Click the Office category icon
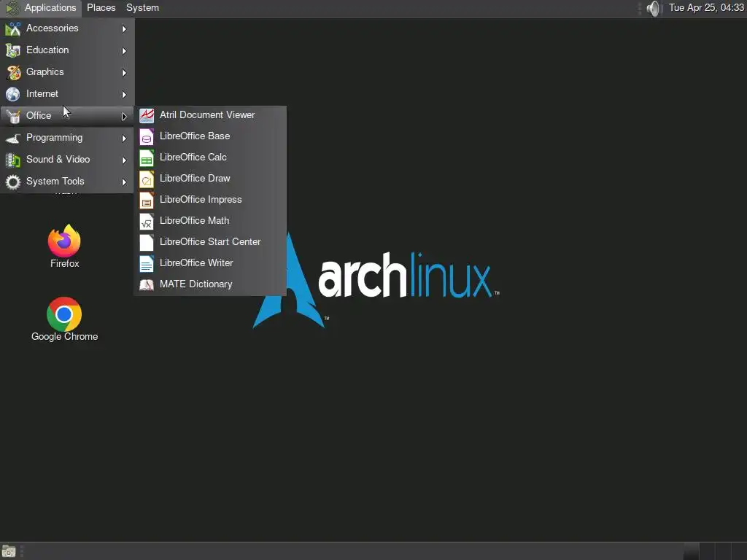 click(13, 116)
